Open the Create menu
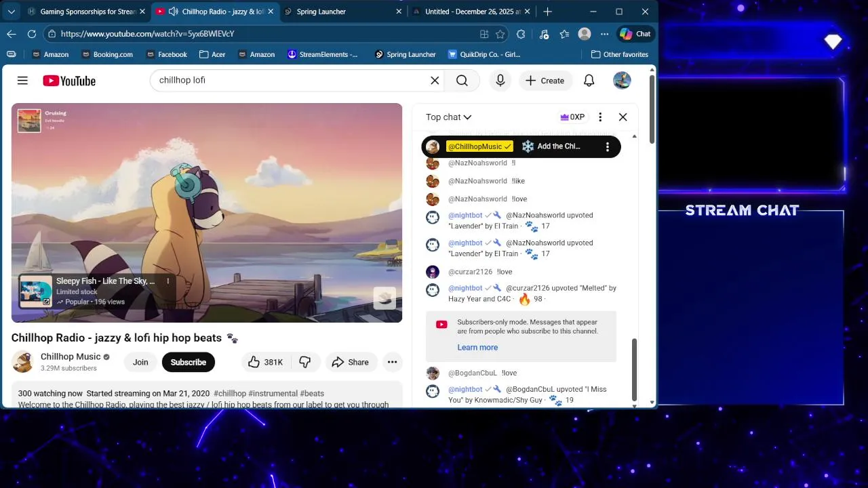The width and height of the screenshot is (868, 488). click(545, 81)
